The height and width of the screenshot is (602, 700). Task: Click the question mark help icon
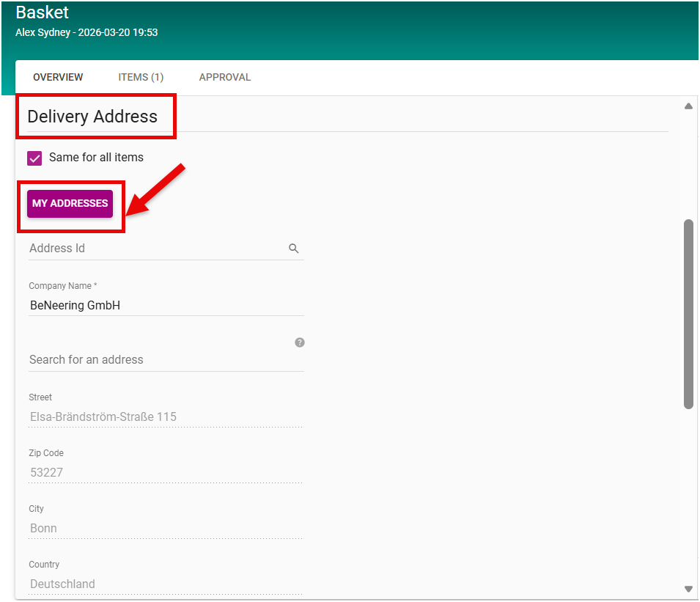[299, 342]
